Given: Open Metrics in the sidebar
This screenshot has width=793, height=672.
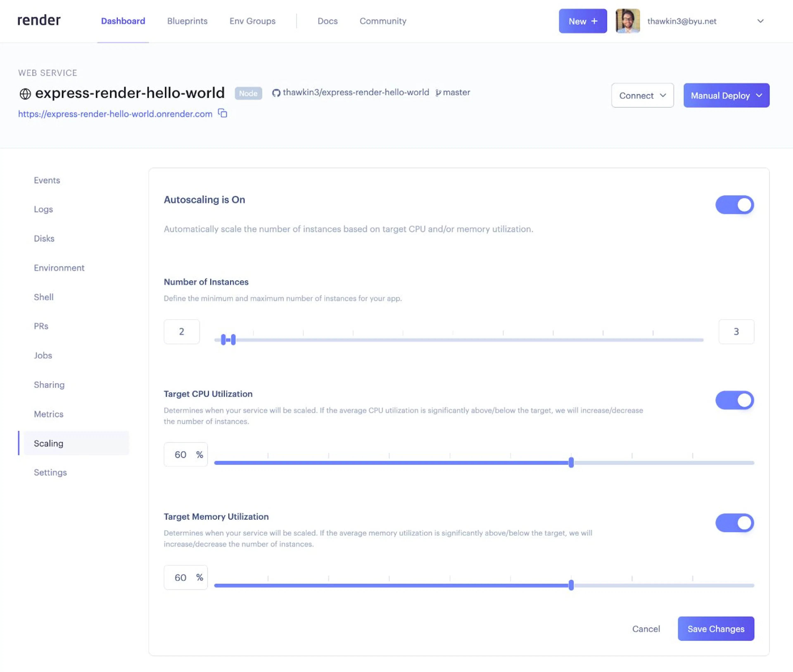Looking at the screenshot, I should [48, 414].
